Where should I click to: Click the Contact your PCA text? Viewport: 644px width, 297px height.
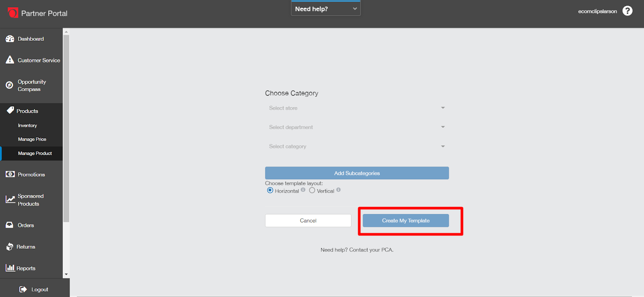click(x=371, y=250)
